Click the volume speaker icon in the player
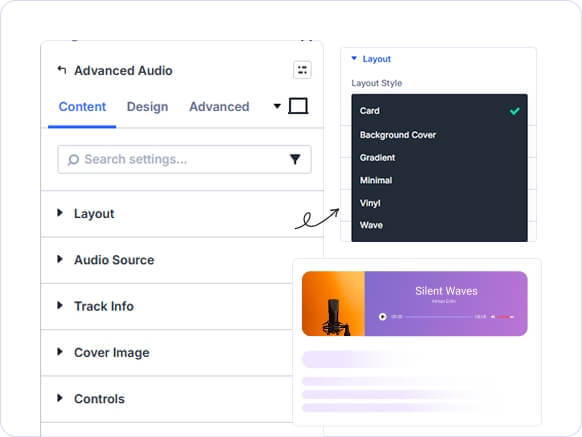 point(493,317)
